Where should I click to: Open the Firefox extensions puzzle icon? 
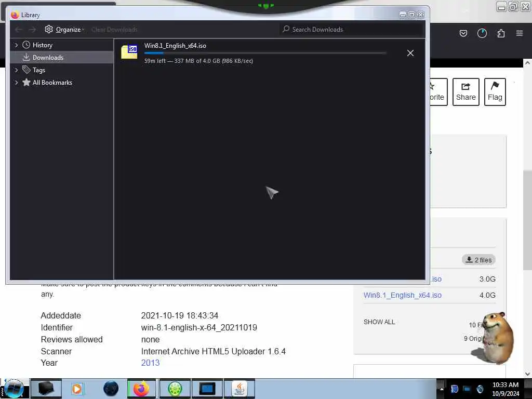click(x=501, y=33)
